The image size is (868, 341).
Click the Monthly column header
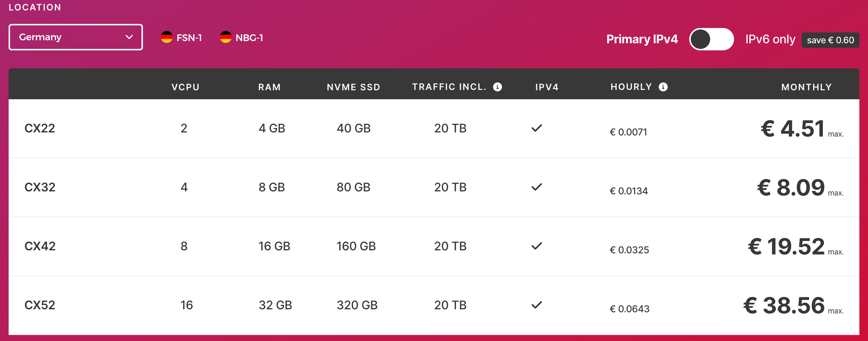[x=806, y=87]
